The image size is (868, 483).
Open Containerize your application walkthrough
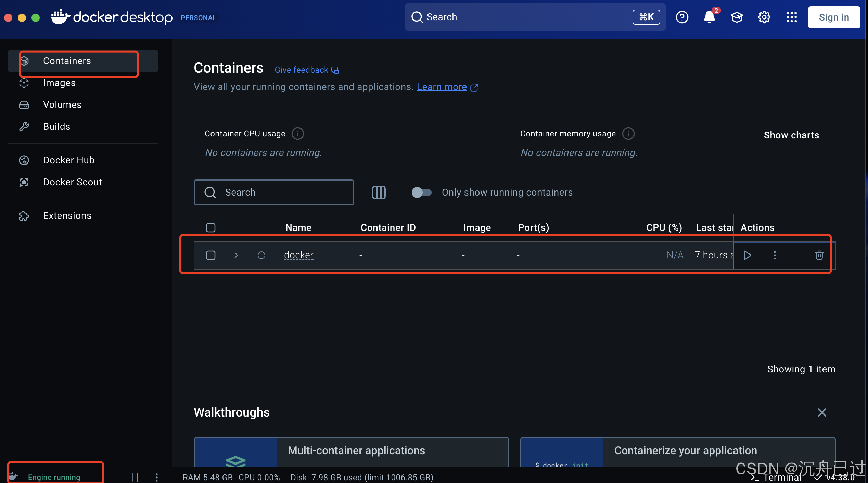(x=678, y=452)
